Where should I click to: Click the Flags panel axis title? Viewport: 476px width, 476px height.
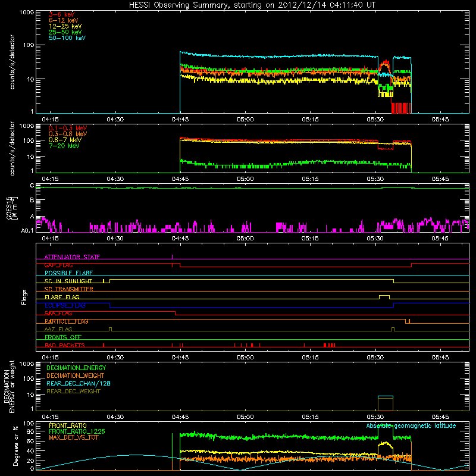pos(24,297)
